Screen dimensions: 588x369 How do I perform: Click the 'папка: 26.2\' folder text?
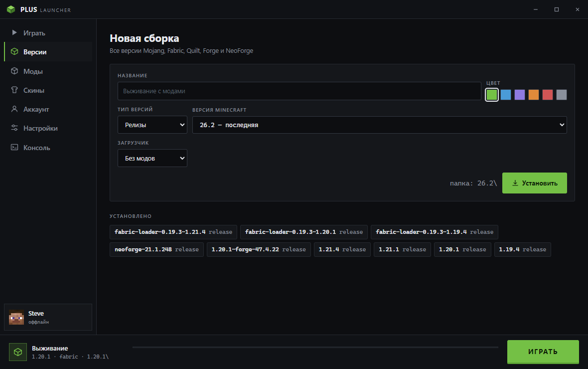point(473,183)
